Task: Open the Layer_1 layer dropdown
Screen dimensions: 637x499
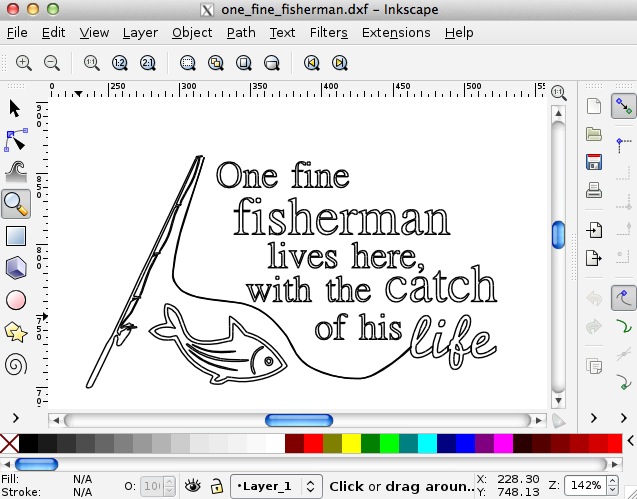Action: click(278, 486)
